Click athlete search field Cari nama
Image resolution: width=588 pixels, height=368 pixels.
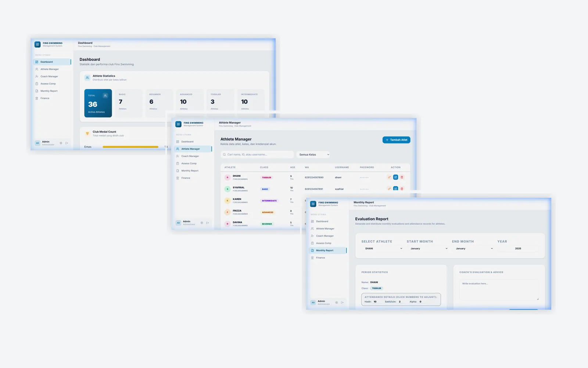tap(257, 155)
